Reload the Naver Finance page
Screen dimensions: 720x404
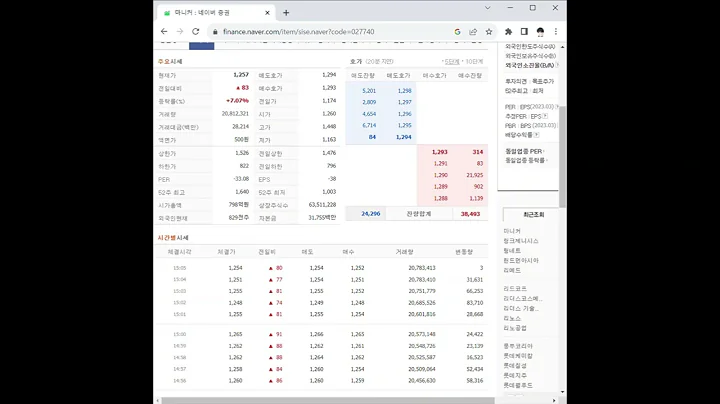click(x=196, y=32)
